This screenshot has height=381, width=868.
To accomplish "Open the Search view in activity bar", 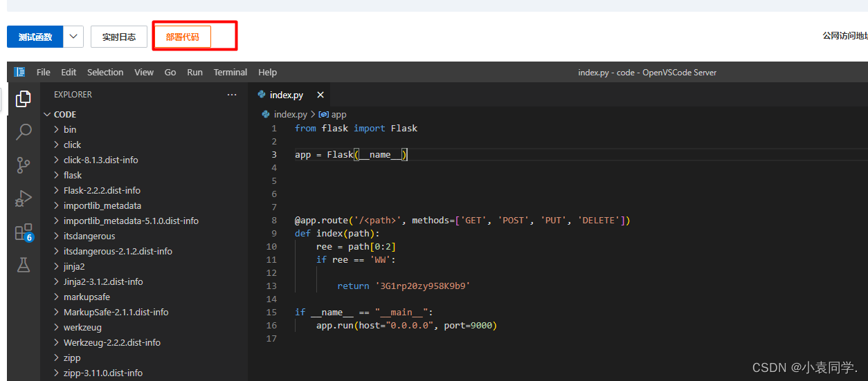I will coord(23,131).
